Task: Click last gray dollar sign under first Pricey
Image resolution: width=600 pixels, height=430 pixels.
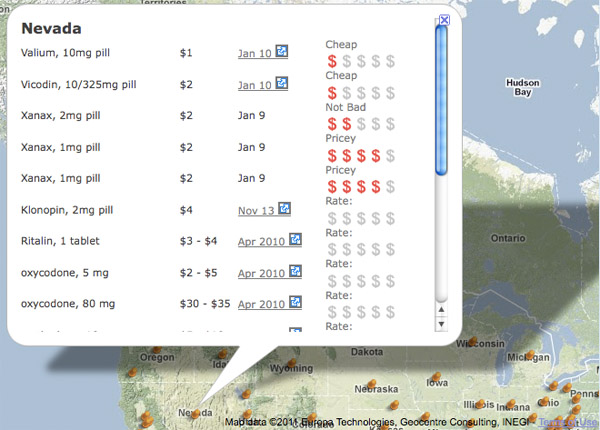Action: [x=390, y=156]
